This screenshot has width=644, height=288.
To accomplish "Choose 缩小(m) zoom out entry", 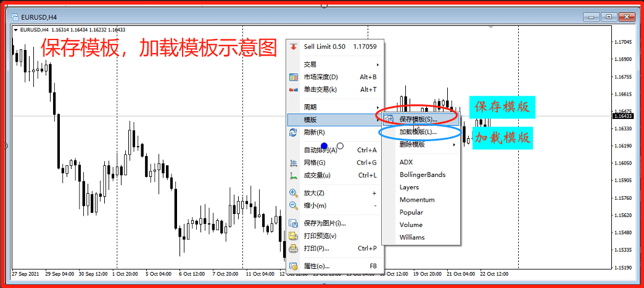I will click(335, 205).
